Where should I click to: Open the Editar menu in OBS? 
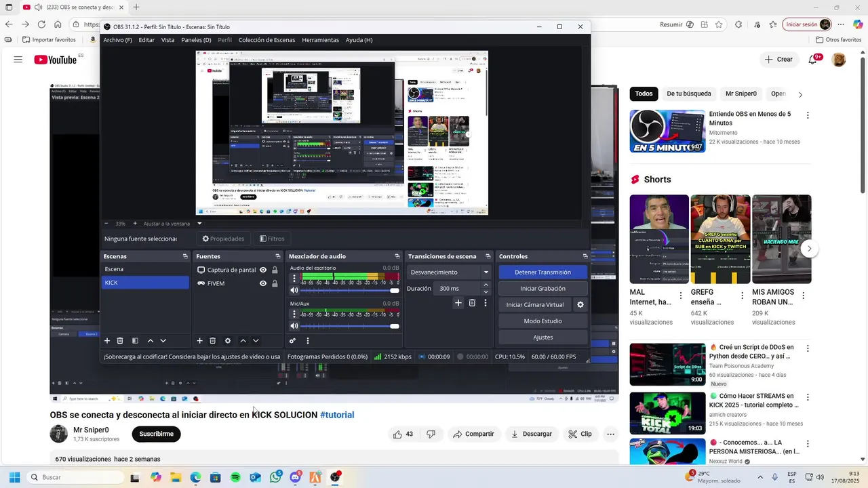[x=146, y=40]
